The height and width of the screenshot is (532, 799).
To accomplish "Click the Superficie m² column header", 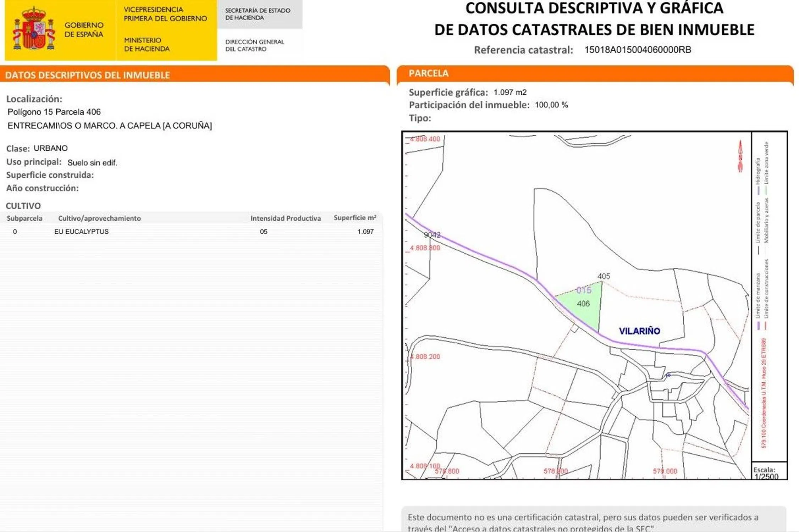I will 354,218.
